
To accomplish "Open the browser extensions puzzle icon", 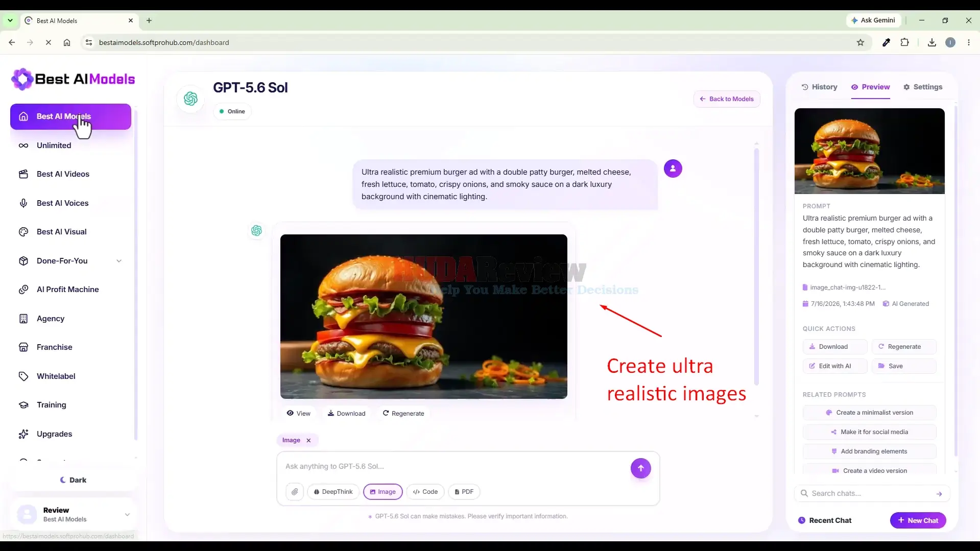I will (905, 42).
